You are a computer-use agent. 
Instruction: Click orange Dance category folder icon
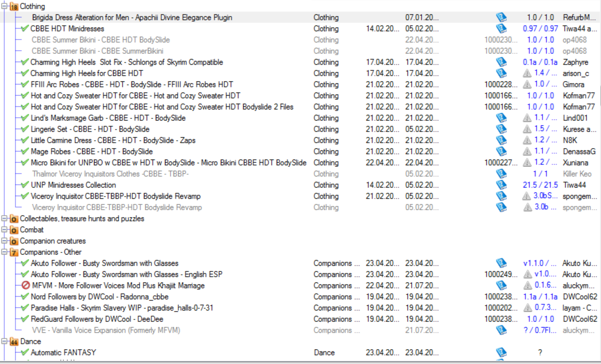coord(14,342)
